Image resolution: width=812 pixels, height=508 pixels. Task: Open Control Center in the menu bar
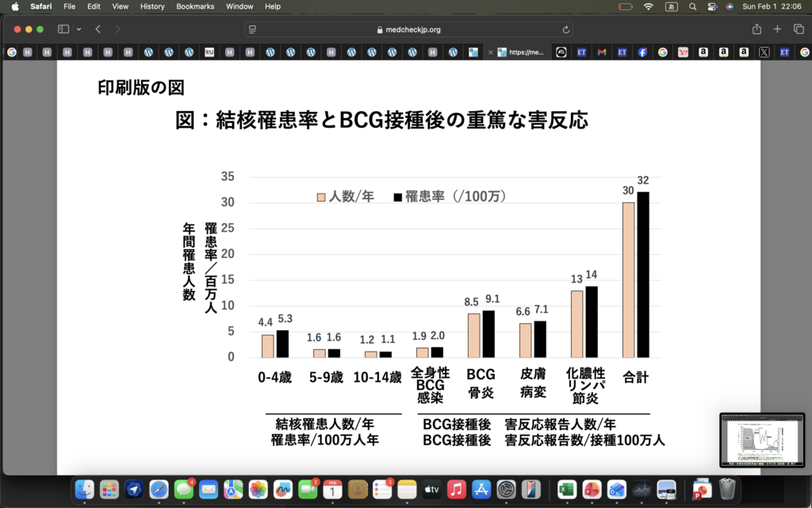711,6
